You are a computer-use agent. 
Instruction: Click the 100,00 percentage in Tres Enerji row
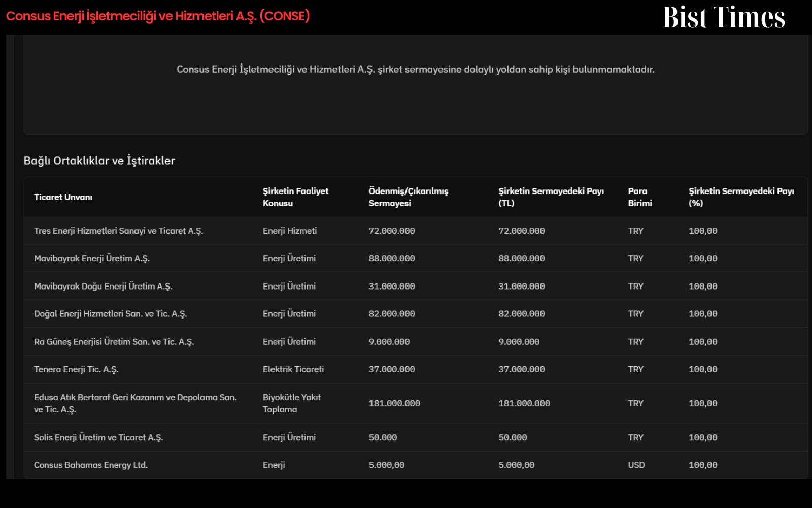tap(703, 231)
